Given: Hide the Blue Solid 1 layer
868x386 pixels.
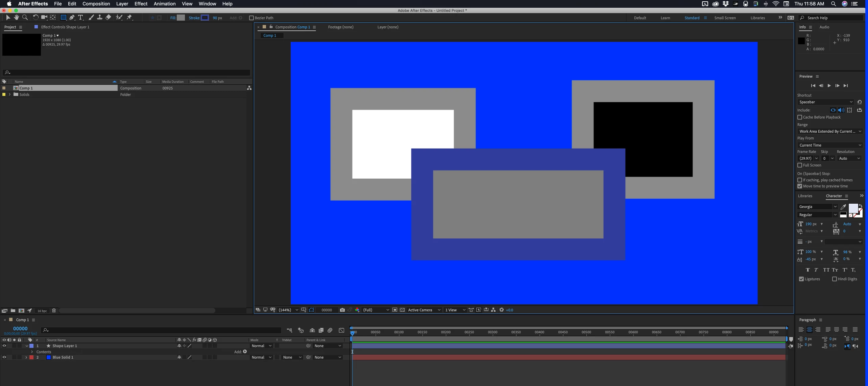Looking at the screenshot, I should pos(4,357).
